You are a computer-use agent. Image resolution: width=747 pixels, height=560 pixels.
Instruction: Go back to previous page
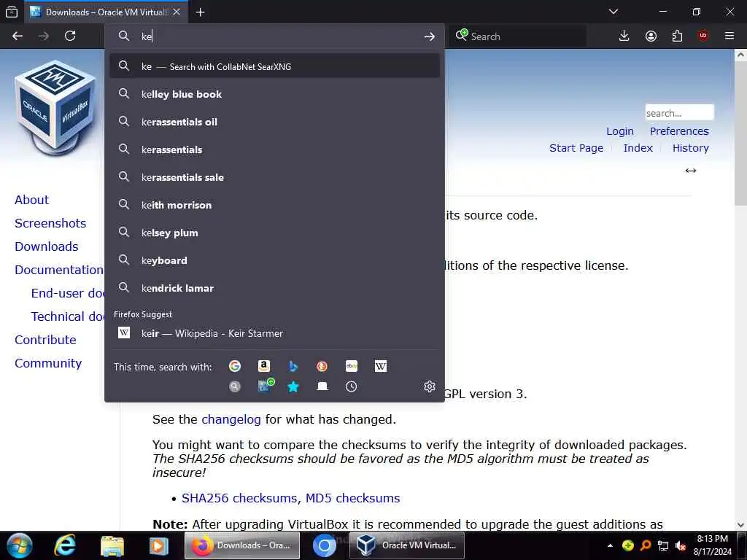pyautogui.click(x=18, y=36)
